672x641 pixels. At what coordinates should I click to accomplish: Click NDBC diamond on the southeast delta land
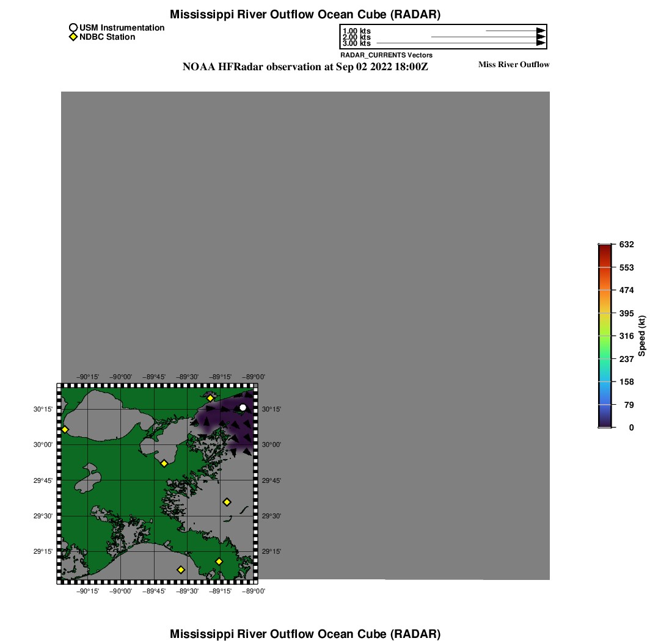[219, 562]
